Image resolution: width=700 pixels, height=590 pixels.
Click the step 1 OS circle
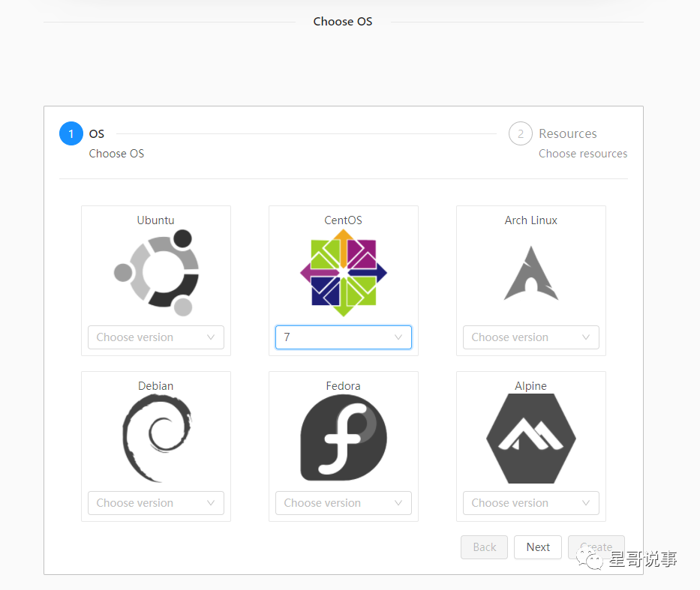(x=71, y=134)
